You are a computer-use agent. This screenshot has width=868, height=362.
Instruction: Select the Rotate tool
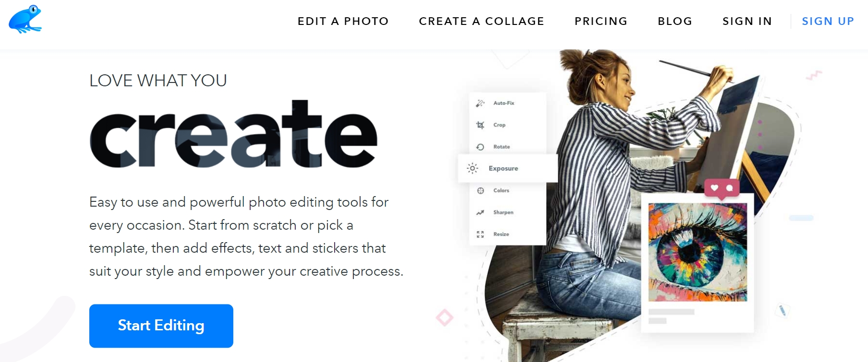[503, 147]
